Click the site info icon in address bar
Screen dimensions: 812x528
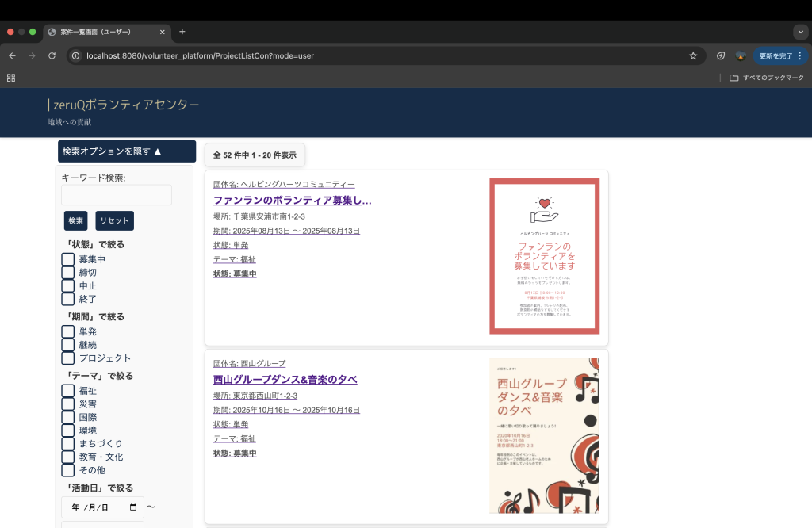point(75,56)
